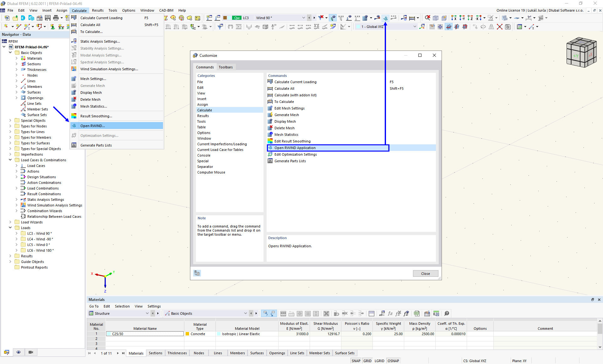This screenshot has width=603, height=364.
Task: Enable OSNAP in the status bar
Action: pos(393,361)
